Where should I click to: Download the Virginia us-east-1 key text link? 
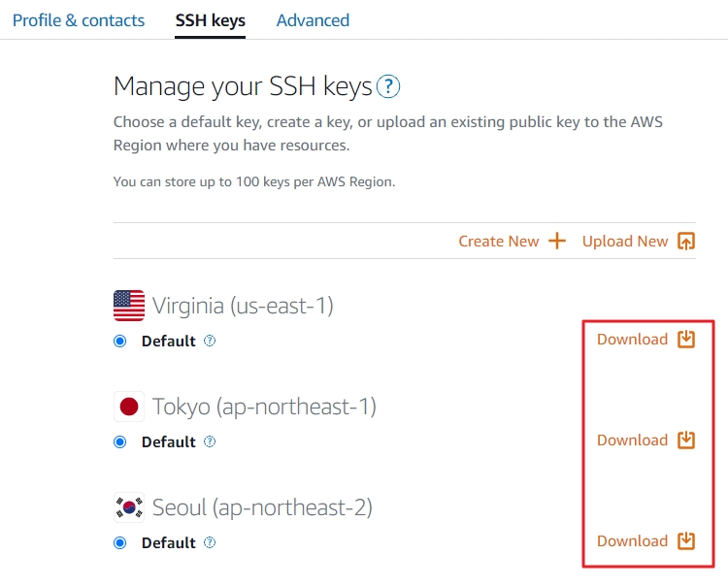(x=632, y=340)
